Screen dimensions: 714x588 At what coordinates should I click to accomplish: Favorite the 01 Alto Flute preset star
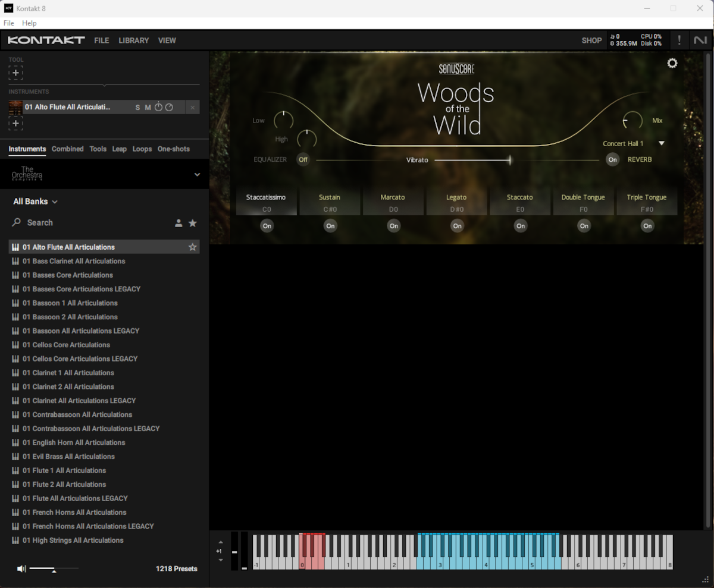point(193,247)
